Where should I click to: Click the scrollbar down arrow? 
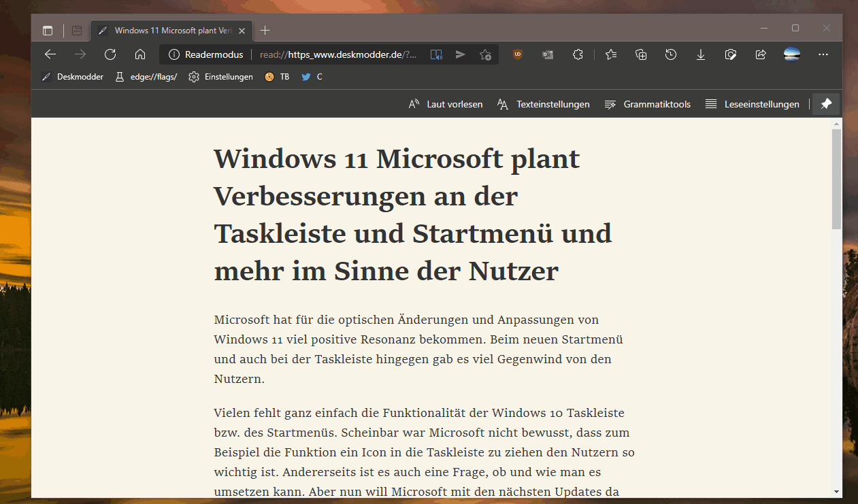[836, 492]
